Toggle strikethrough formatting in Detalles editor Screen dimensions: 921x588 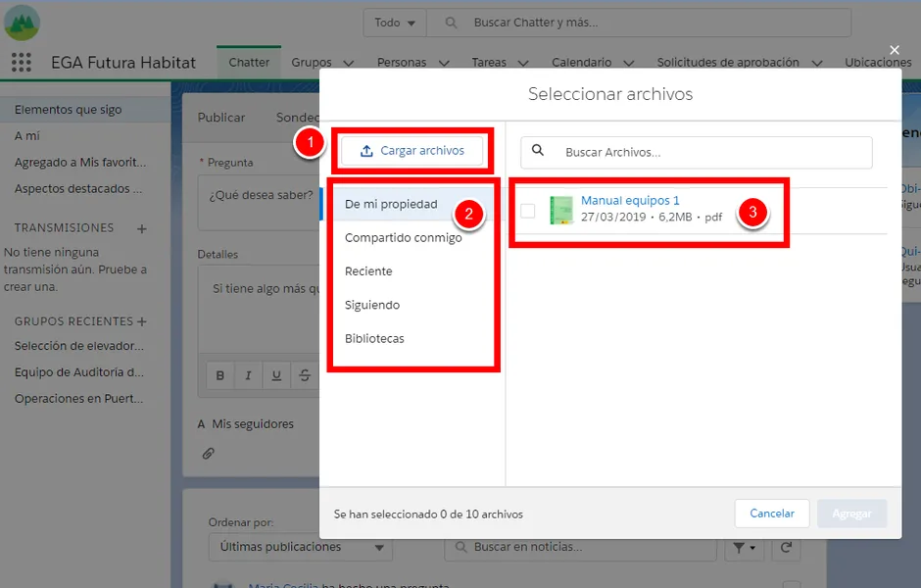(x=305, y=375)
